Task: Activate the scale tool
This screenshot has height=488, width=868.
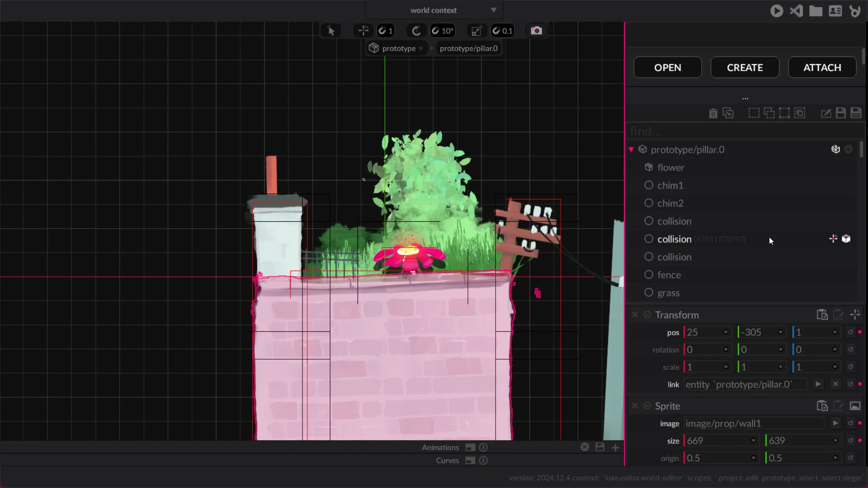Action: (476, 31)
